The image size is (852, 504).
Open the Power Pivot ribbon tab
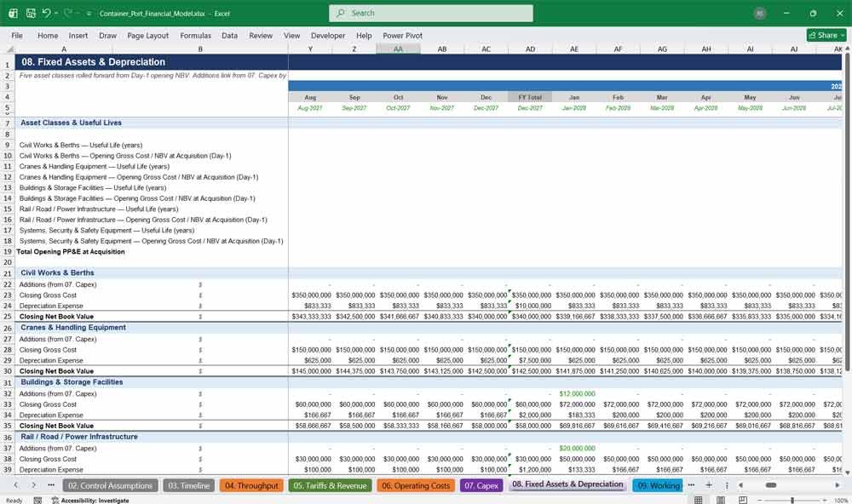[403, 35]
